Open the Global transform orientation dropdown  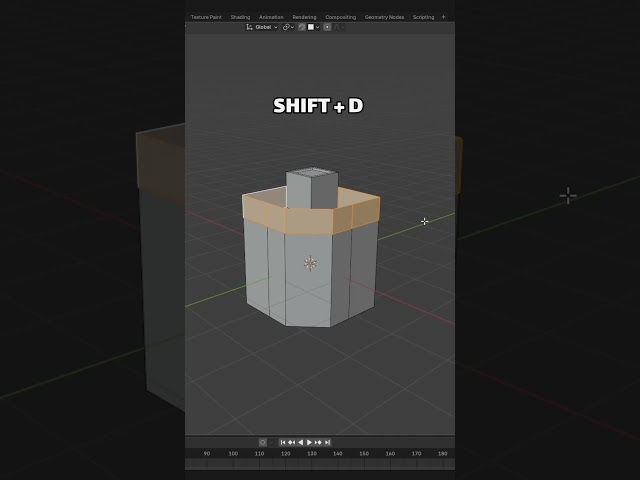tap(262, 27)
